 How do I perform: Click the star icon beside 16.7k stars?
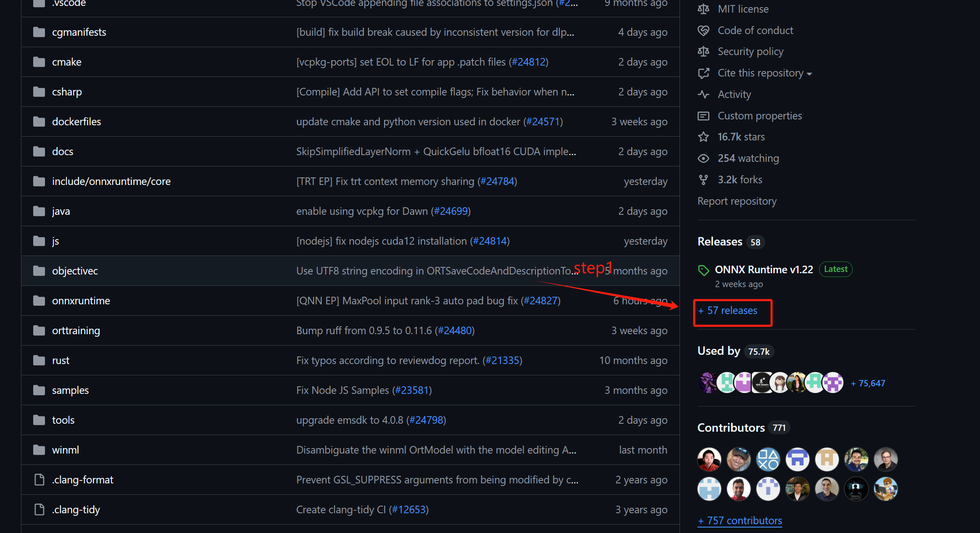703,137
